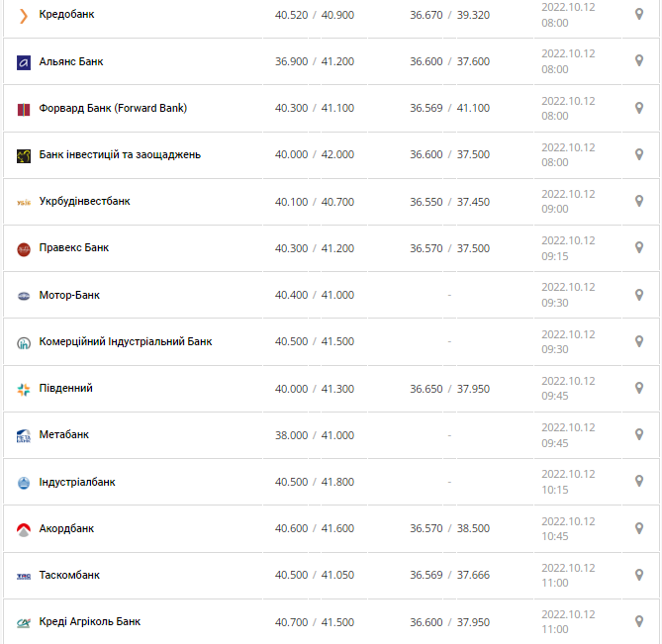Click the Таскомбанк location pin
The height and width of the screenshot is (644, 662).
639,575
